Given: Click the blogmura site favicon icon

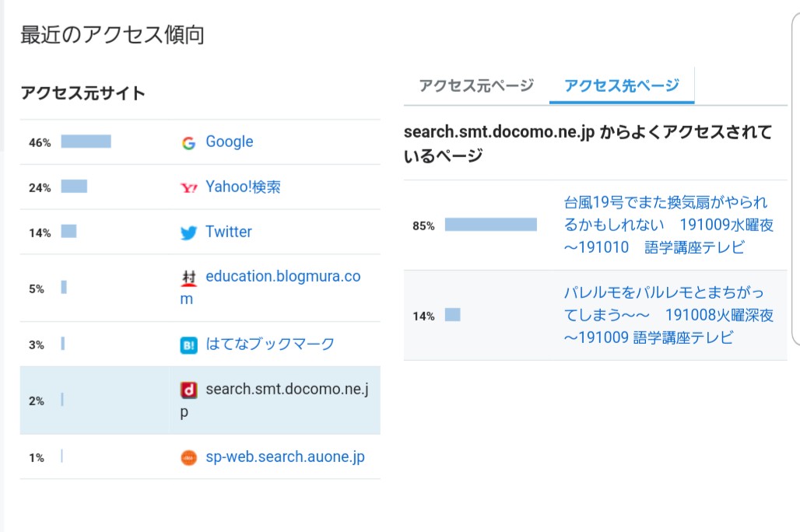Looking at the screenshot, I should coord(187,278).
